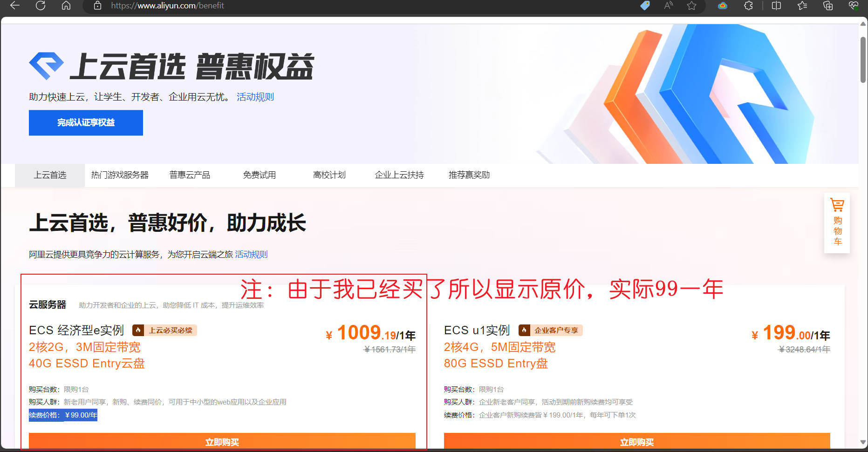Open 活动规则 link beside the banner slogan
Image resolution: width=868 pixels, height=452 pixels.
pyautogui.click(x=255, y=97)
